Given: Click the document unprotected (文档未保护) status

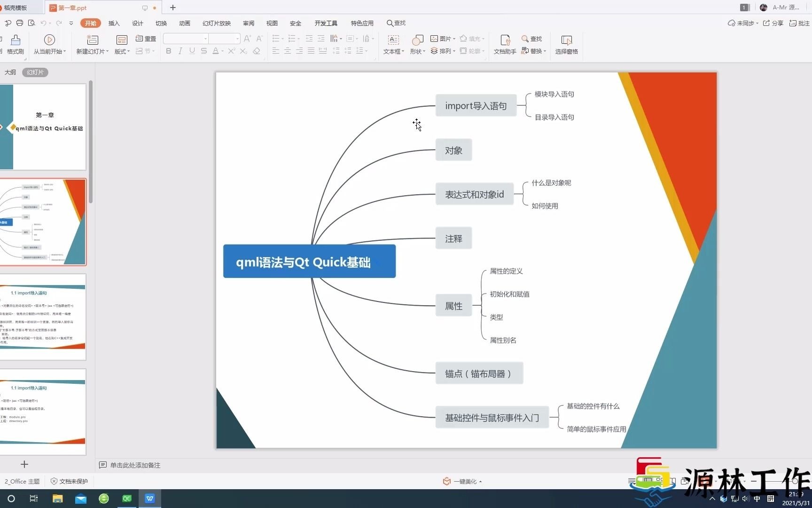Looking at the screenshot, I should tap(69, 481).
